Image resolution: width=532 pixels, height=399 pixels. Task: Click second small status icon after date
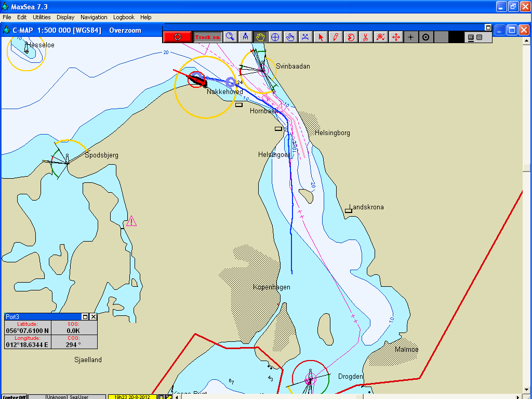(x=168, y=397)
